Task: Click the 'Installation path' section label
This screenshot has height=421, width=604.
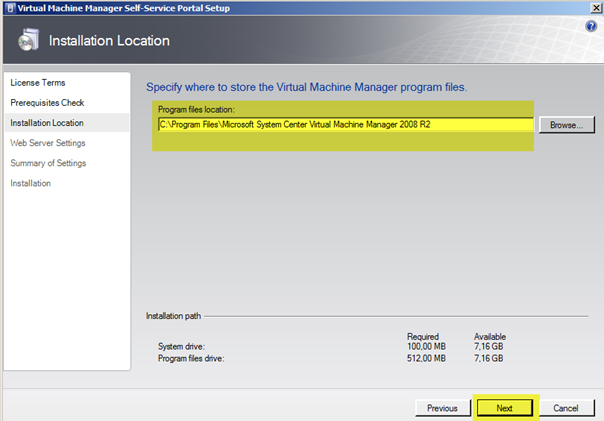Action: pos(173,316)
